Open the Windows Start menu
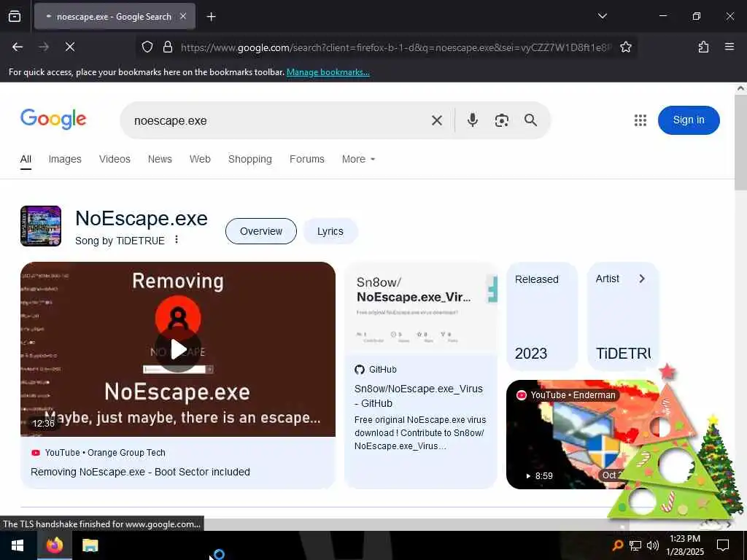 18,545
